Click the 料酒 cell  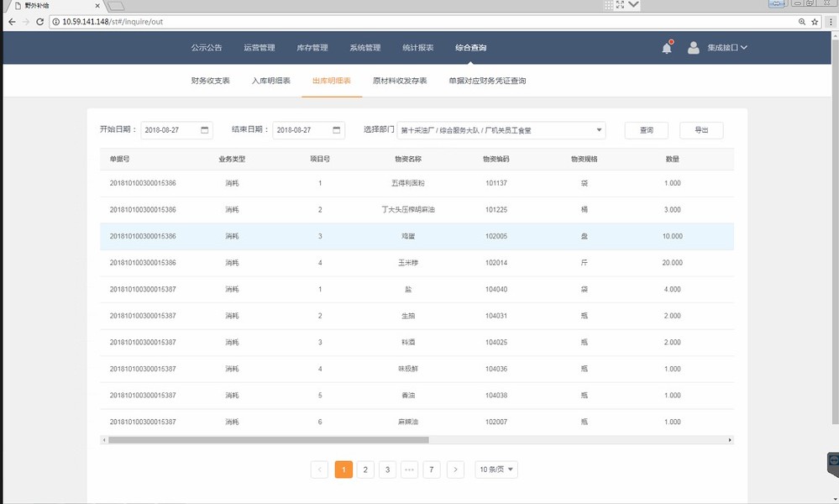[407, 342]
